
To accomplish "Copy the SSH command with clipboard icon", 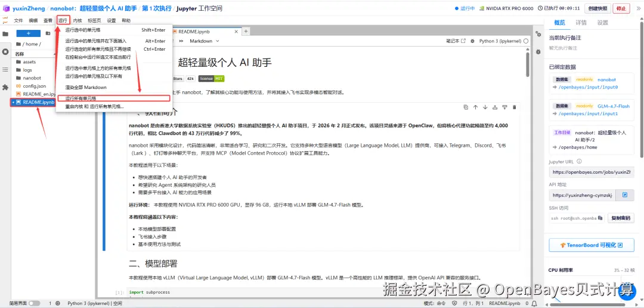I will [x=600, y=218].
